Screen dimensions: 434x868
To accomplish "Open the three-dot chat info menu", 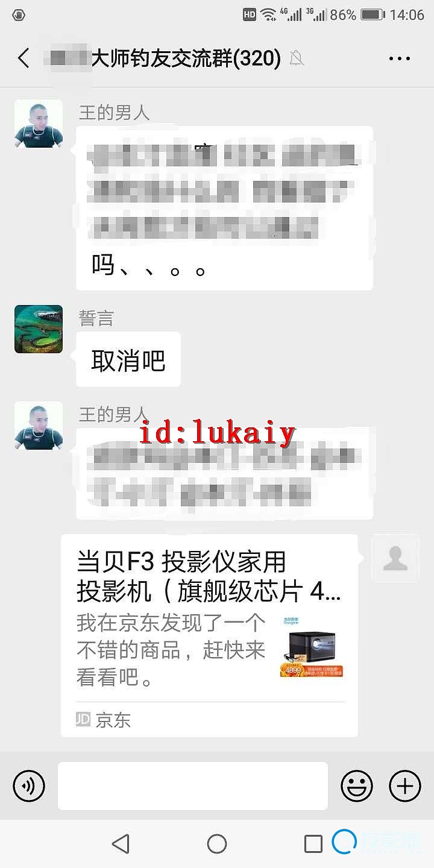I will click(x=400, y=58).
